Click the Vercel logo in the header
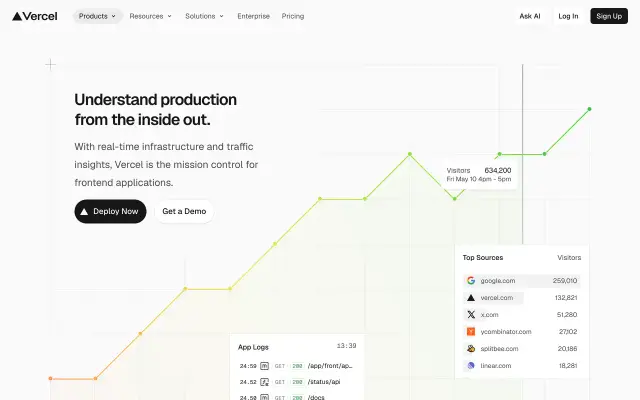This screenshot has width=640, height=400. pyautogui.click(x=35, y=16)
